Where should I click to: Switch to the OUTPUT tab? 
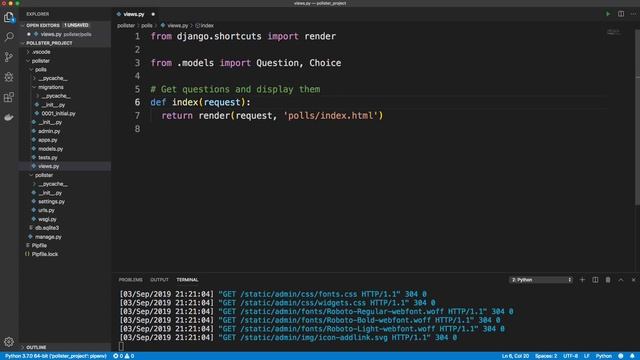tap(159, 280)
